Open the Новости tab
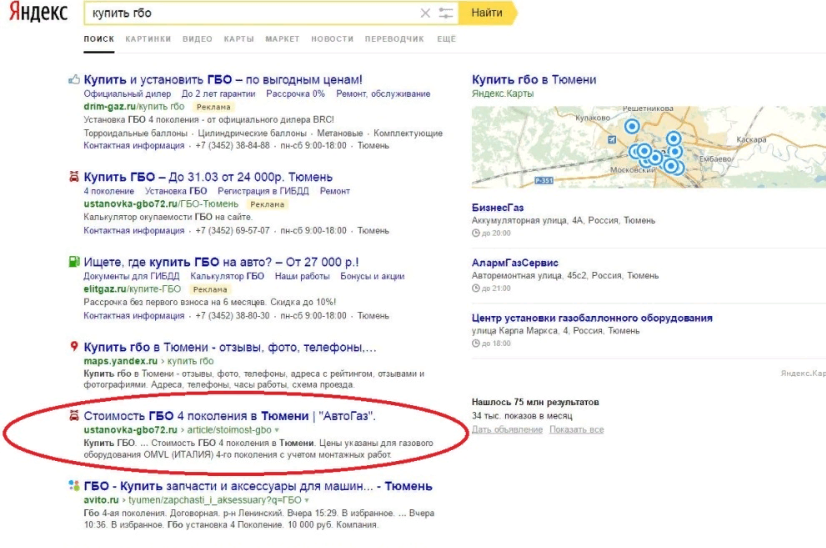The width and height of the screenshot is (826, 548). click(332, 39)
